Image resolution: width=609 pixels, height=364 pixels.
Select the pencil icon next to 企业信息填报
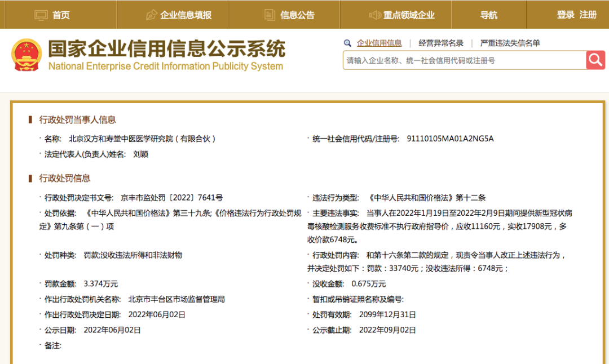pyautogui.click(x=151, y=15)
